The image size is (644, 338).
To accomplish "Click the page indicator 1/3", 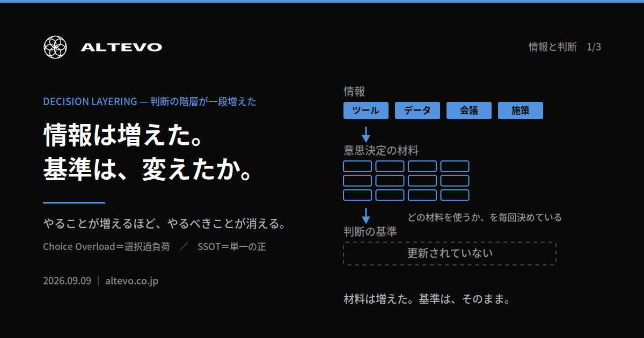I will (594, 47).
